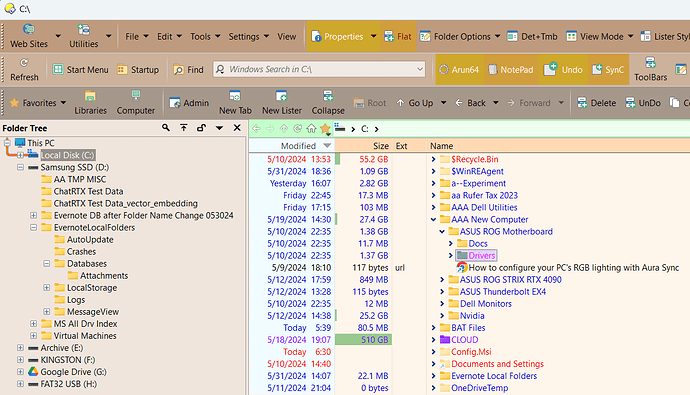The image size is (690, 395).
Task: Click the Refresh button
Action: click(24, 69)
